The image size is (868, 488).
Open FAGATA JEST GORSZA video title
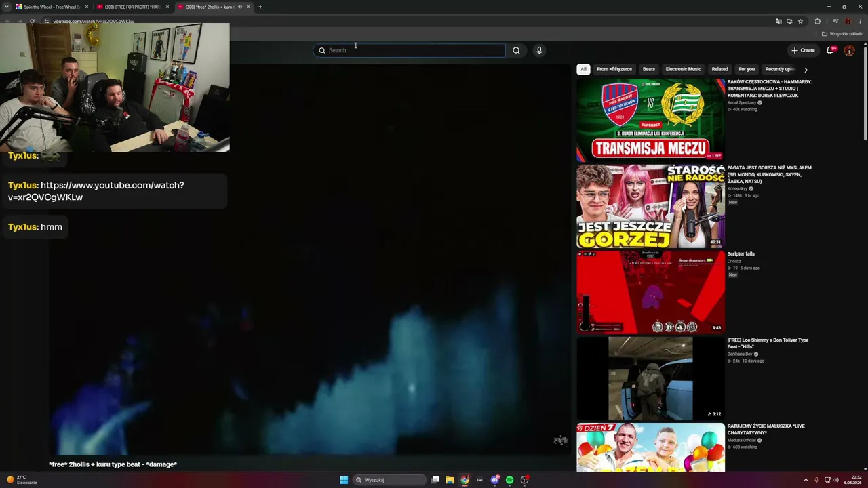[x=770, y=175]
